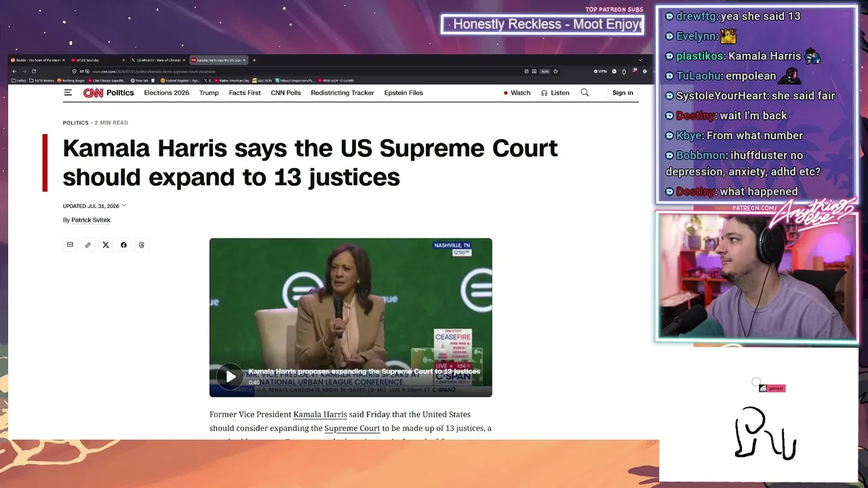Image resolution: width=868 pixels, height=488 pixels.
Task: Open the CNN hamburger menu
Action: pyautogui.click(x=68, y=93)
